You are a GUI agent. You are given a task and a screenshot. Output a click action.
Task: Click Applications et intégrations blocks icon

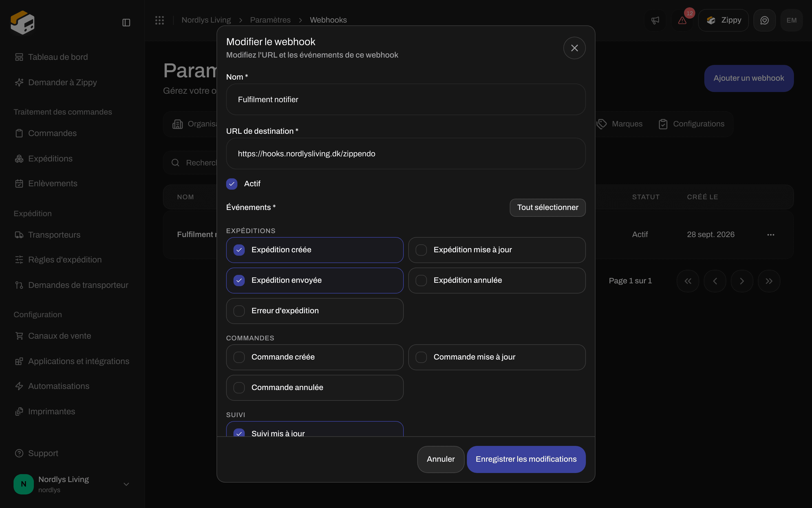tap(19, 361)
